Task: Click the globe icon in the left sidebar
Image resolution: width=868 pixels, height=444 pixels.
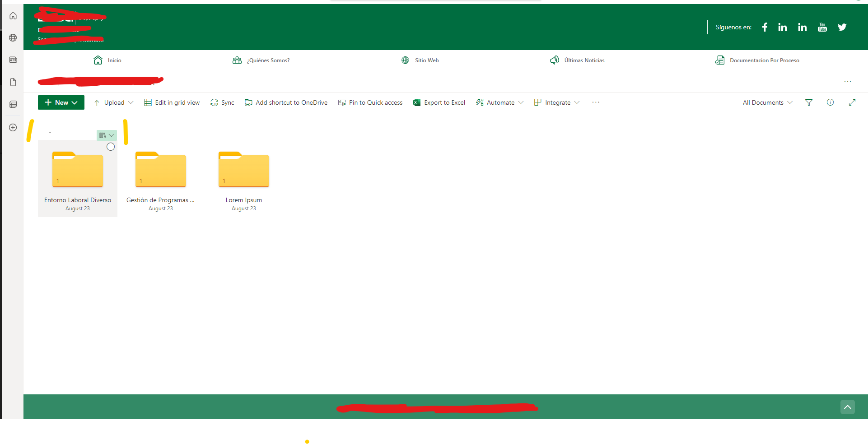Action: pos(13,38)
